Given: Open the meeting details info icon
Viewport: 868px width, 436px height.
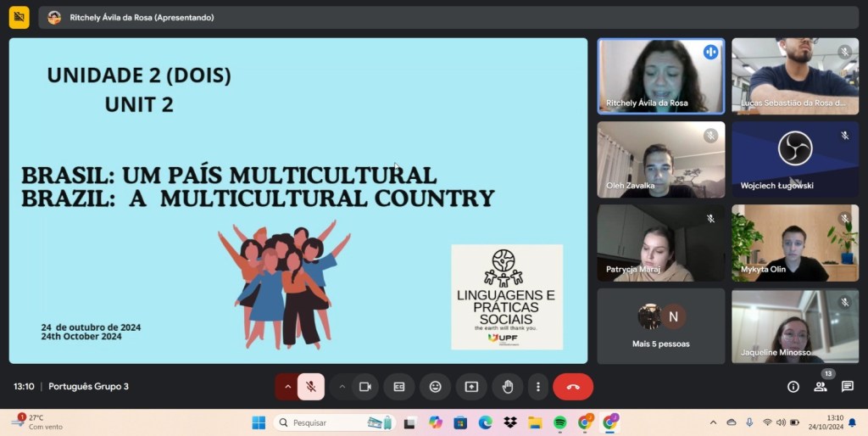Looking at the screenshot, I should coord(793,387).
